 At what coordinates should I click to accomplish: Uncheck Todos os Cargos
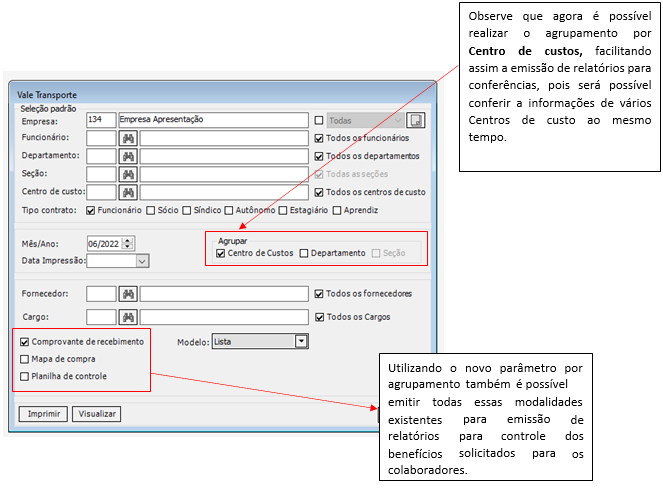pos(320,317)
